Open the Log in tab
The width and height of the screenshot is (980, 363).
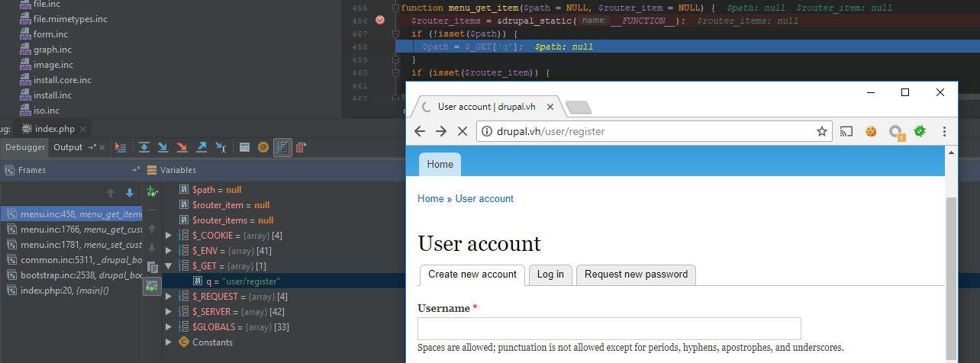tap(550, 275)
